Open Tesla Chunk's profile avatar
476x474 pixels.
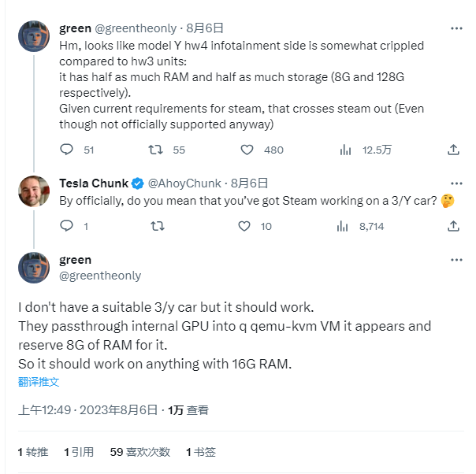(34, 191)
